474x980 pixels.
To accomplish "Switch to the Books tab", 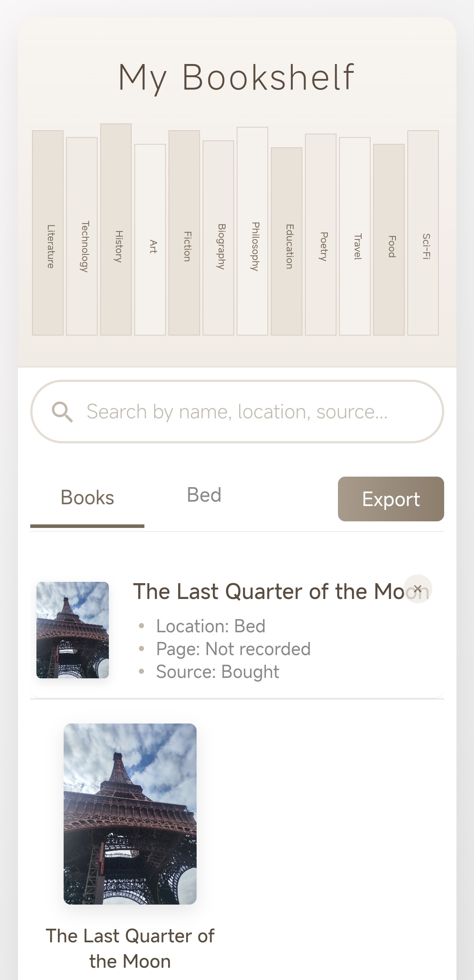I will [x=87, y=498].
